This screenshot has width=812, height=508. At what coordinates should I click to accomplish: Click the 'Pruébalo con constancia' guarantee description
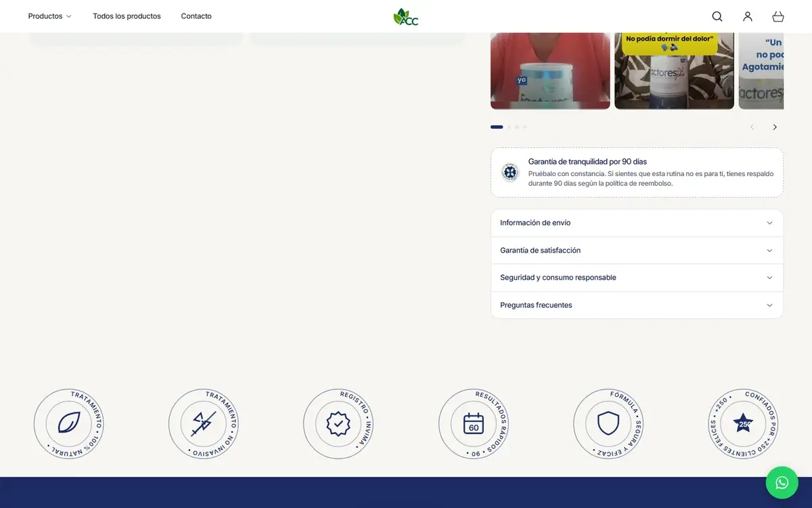(x=651, y=179)
